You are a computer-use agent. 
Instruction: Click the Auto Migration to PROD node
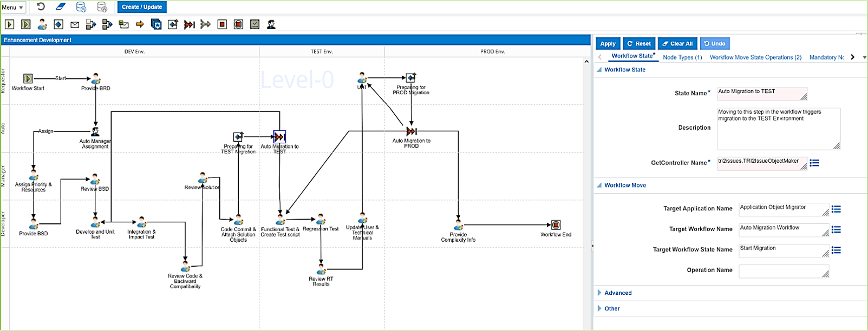tap(412, 131)
